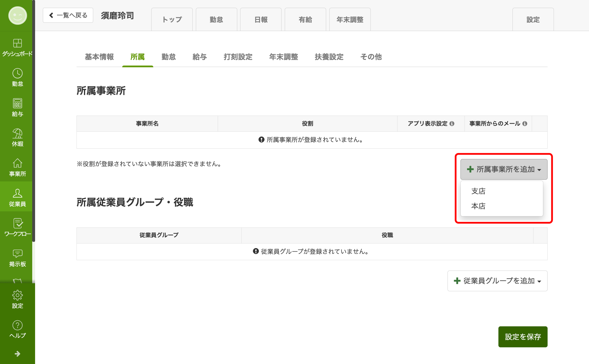Switch to the 打刻設定 tab

coord(238,57)
